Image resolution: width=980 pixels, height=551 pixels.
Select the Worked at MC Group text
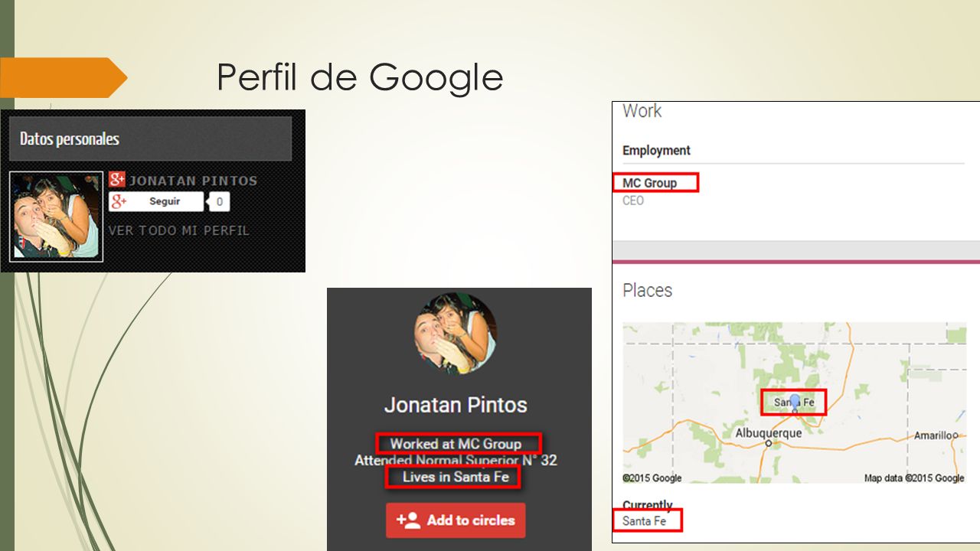(x=456, y=444)
